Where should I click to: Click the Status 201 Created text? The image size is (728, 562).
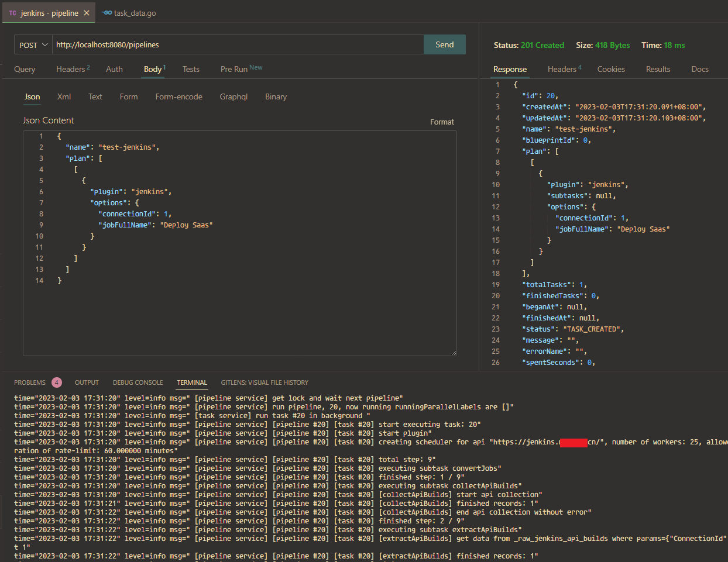tap(529, 45)
